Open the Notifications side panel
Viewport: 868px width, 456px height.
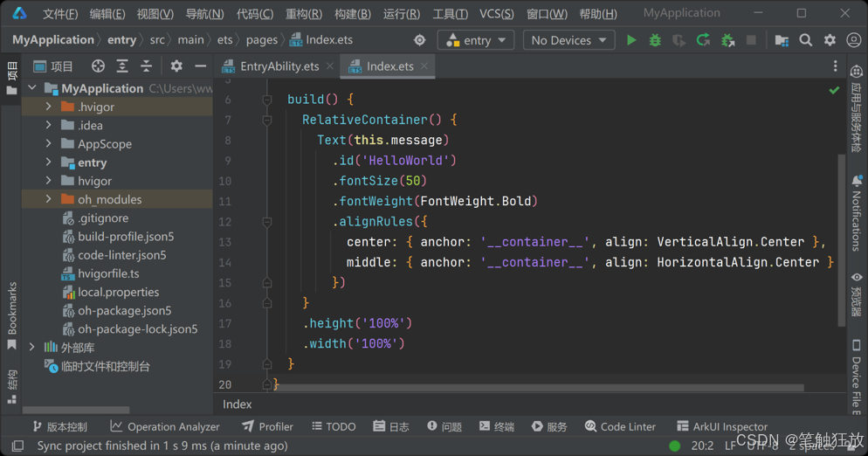point(857,213)
